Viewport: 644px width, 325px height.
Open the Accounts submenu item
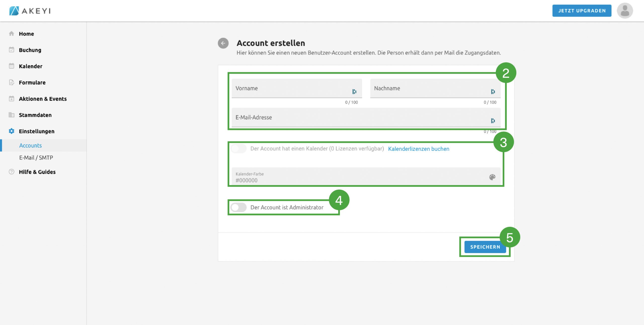[x=30, y=146]
